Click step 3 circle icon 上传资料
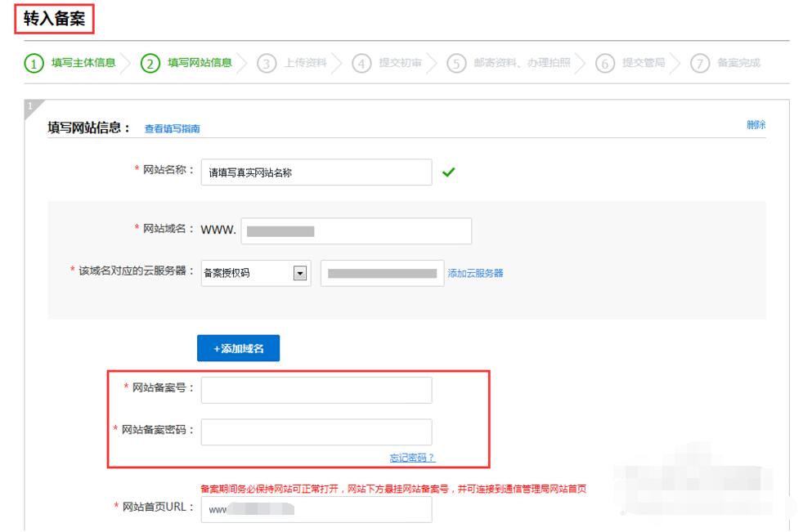The width and height of the screenshot is (803, 532). [267, 64]
